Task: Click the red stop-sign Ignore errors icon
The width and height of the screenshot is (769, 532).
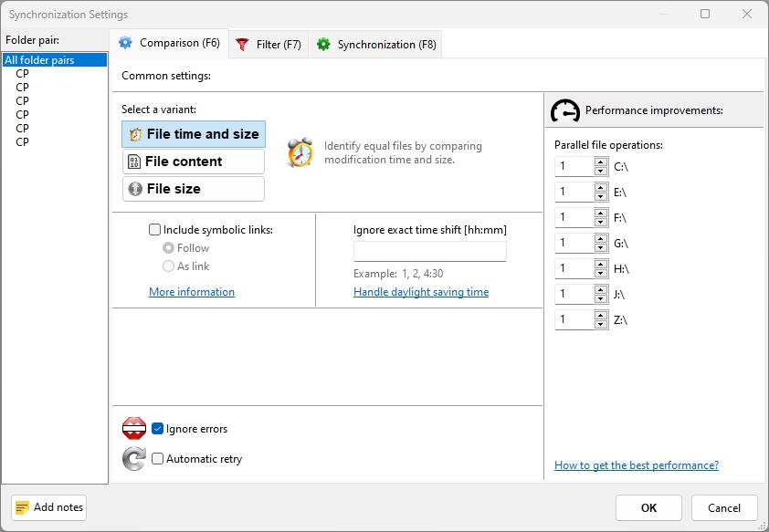Action: pos(134,428)
